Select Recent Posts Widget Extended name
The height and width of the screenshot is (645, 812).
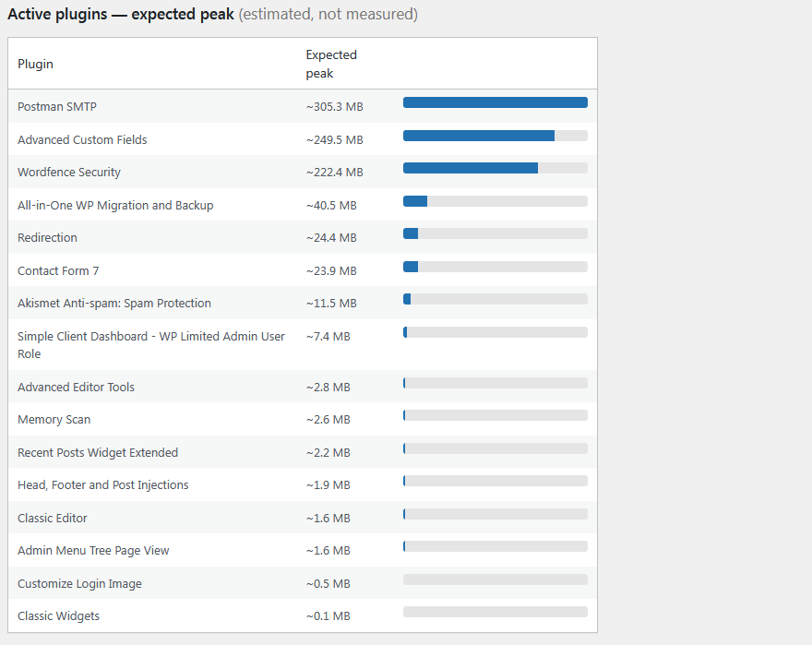click(98, 453)
